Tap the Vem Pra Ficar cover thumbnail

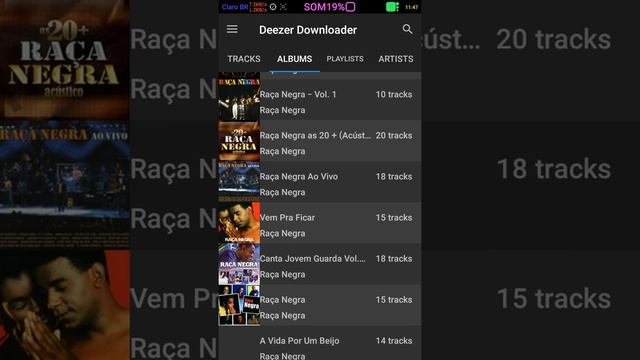coord(239,223)
